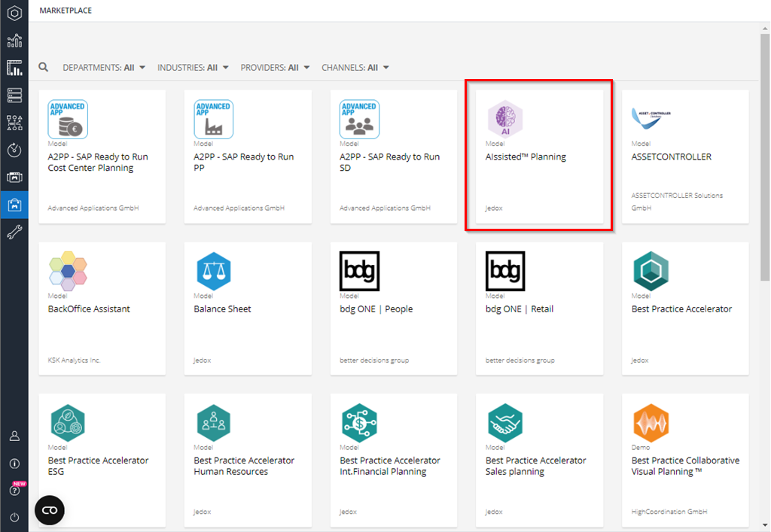This screenshot has height=532, width=771.
Task: Open "A2PP - SAP Ready to Run Cost Center Planning"
Action: point(98,162)
